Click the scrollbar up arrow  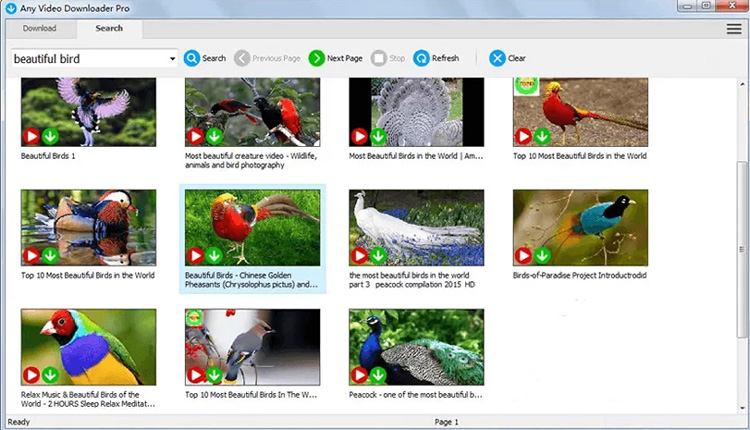tap(742, 84)
